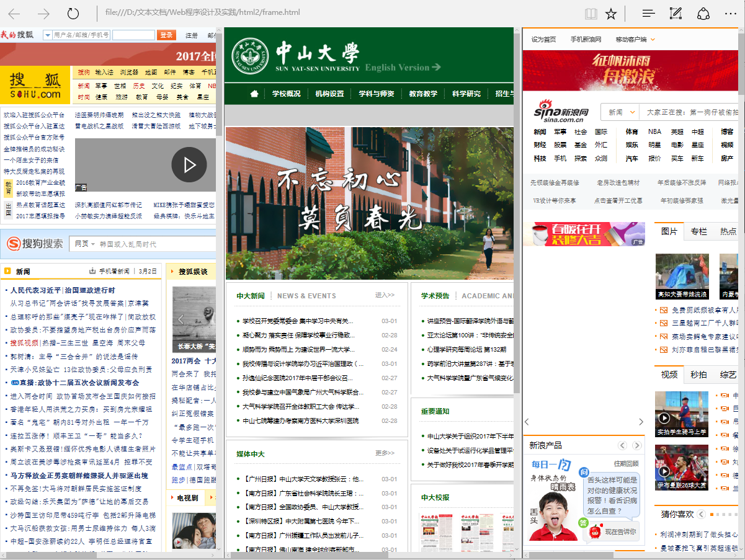Open the Sogou 网页 search type dropdown
The height and width of the screenshot is (560, 745).
[85, 244]
